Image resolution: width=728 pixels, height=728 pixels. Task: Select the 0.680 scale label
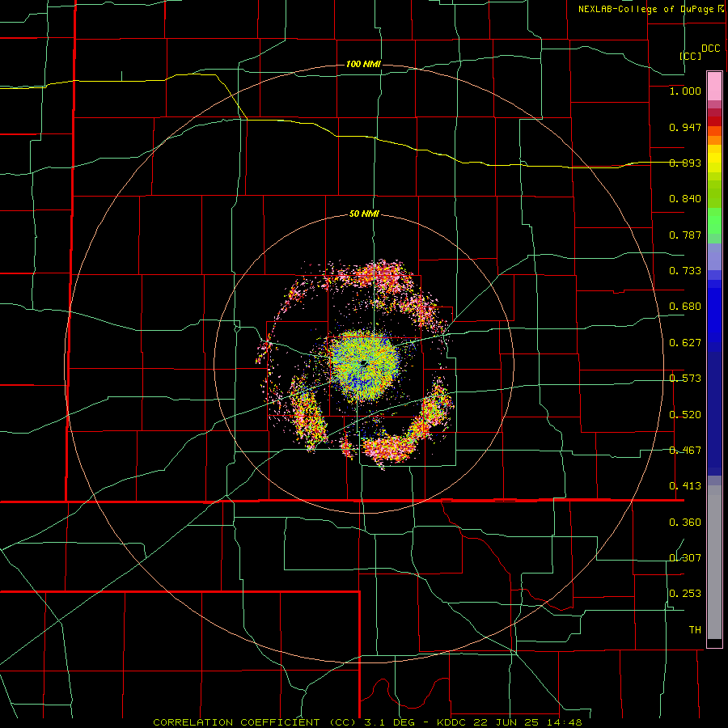(x=685, y=307)
